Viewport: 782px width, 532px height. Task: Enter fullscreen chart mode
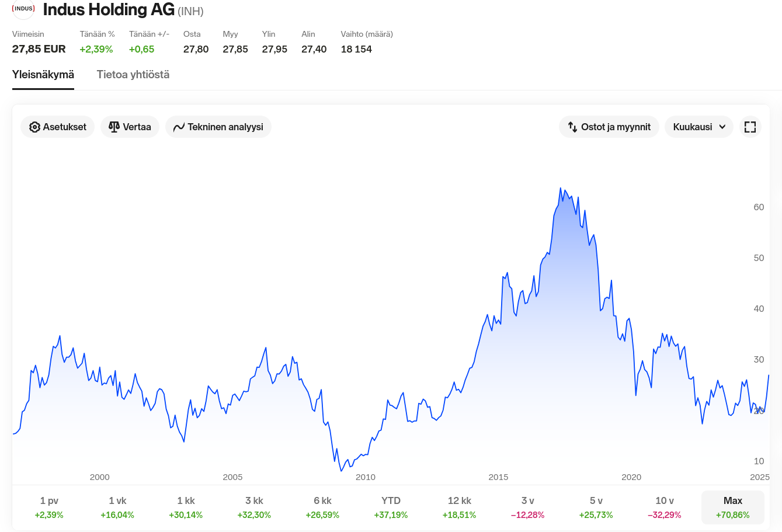750,127
